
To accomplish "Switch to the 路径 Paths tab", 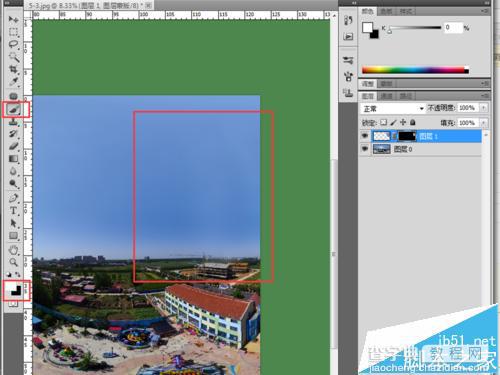I will tap(406, 96).
